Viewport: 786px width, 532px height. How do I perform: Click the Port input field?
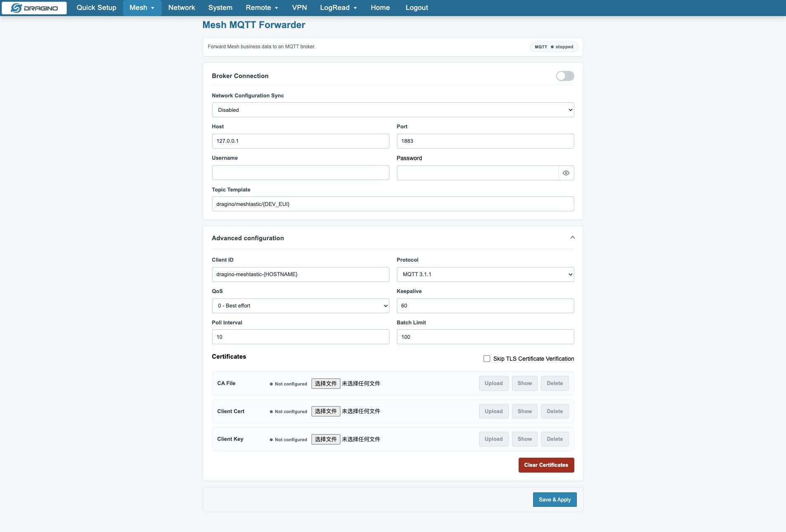point(485,141)
